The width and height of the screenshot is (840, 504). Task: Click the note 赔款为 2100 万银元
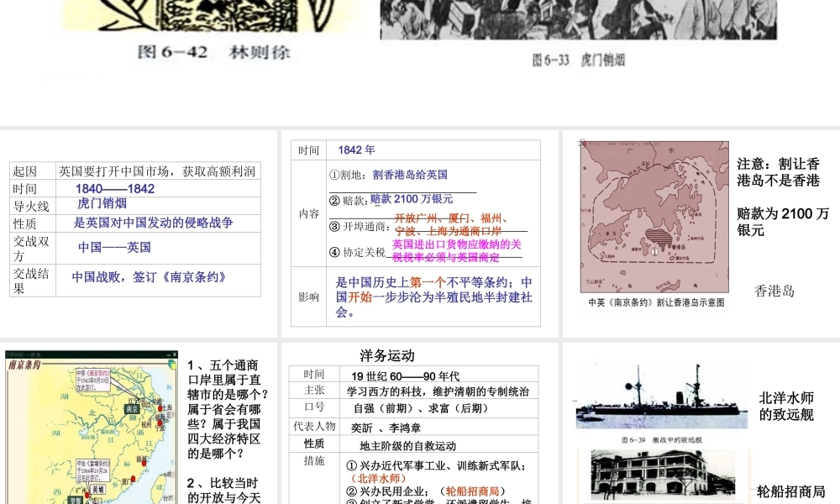pos(783,222)
